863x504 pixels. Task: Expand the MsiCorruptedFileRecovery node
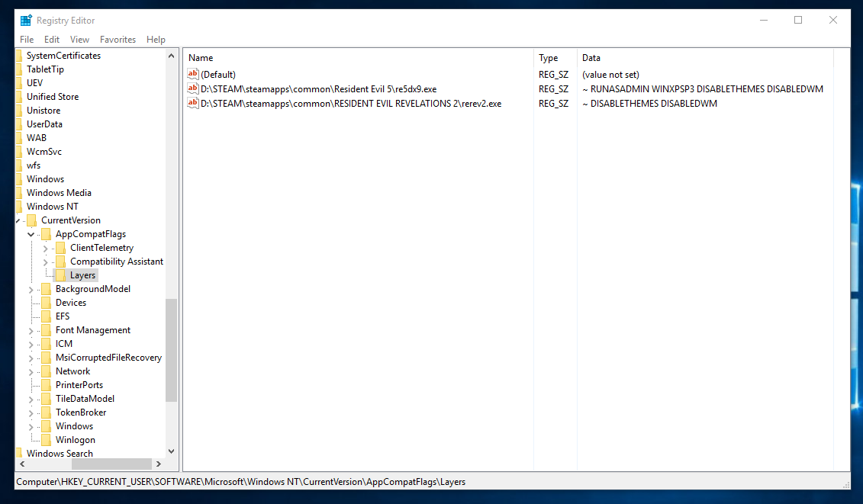31,358
